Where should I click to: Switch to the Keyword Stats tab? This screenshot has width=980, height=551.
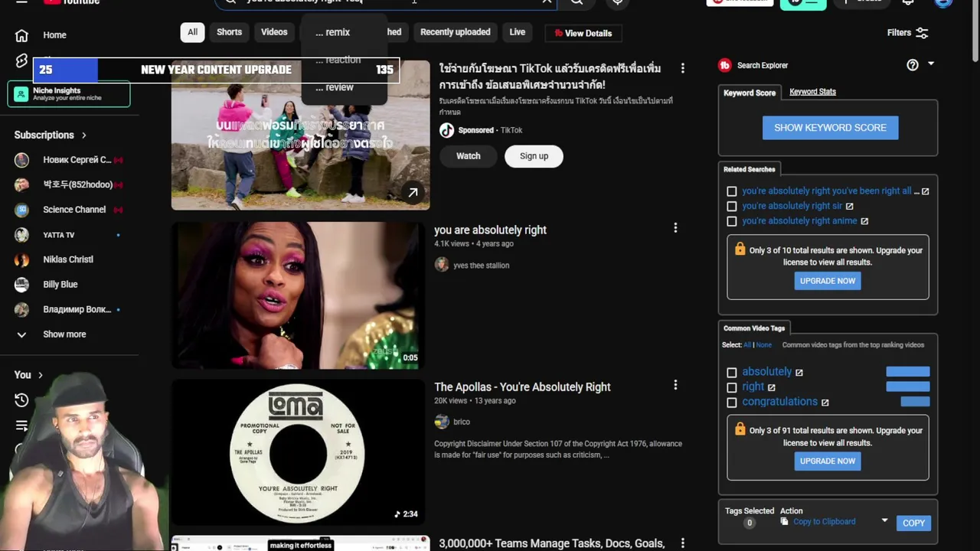pyautogui.click(x=812, y=92)
